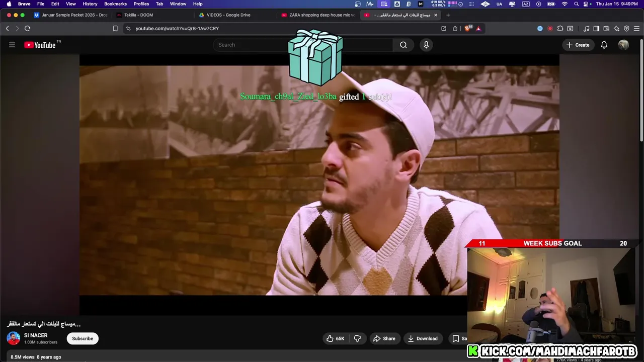Open the account avatar menu
This screenshot has width=644, height=362.
pos(623,45)
